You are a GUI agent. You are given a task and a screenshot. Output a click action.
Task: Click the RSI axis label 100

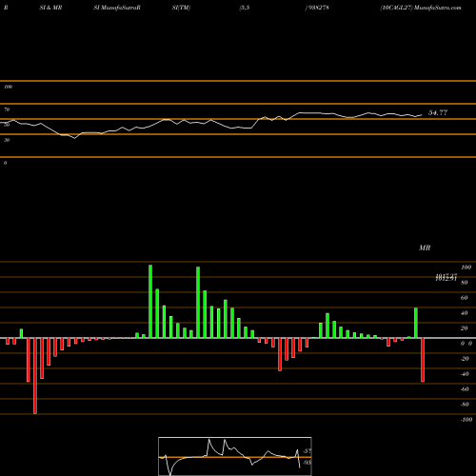point(8,87)
